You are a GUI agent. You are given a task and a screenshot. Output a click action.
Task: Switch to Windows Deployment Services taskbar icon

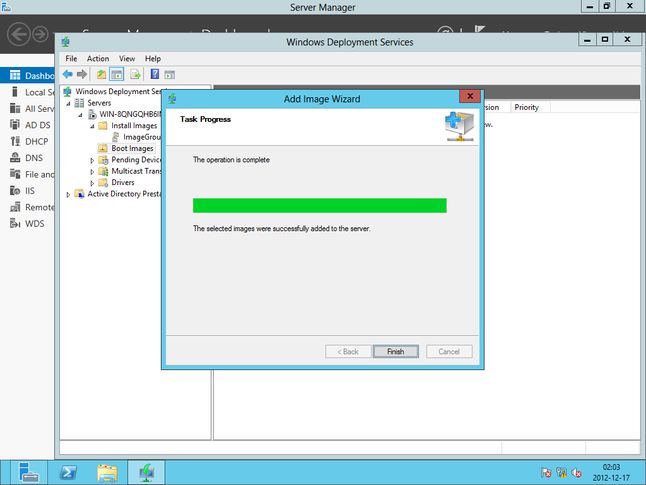[146, 472]
